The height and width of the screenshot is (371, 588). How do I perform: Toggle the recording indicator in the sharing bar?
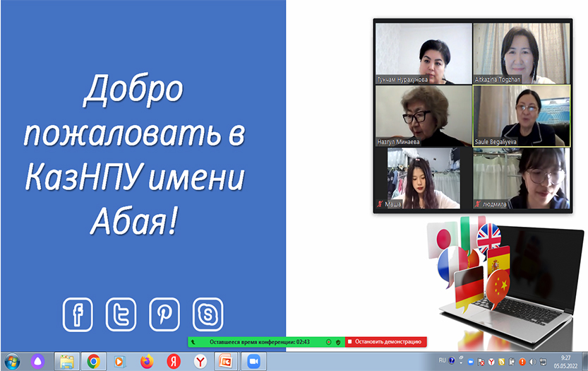(328, 342)
